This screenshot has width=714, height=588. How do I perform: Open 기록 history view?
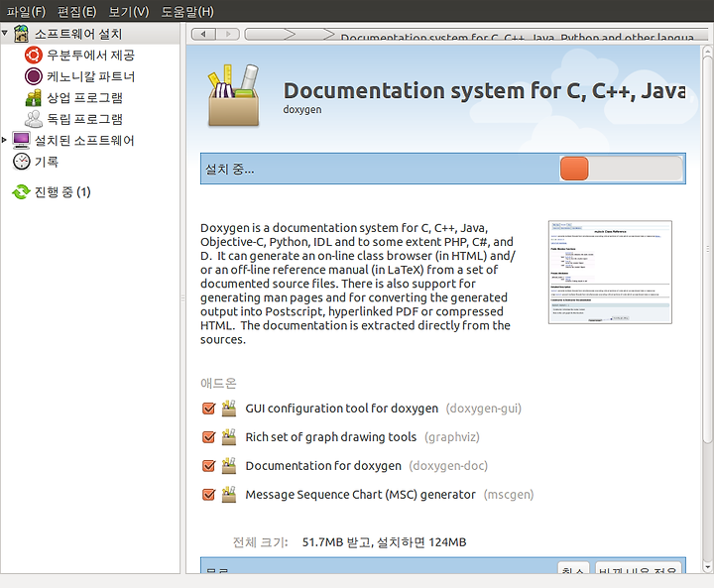tap(46, 162)
